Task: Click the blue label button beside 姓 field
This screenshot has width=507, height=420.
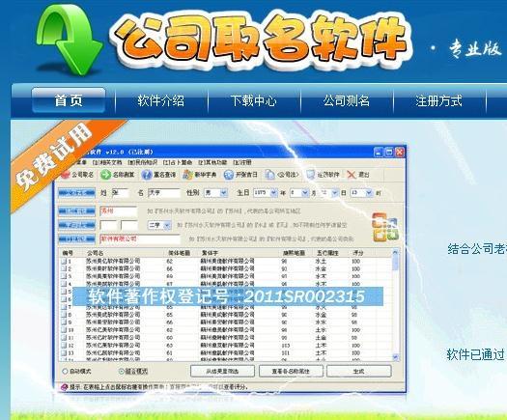Action: [76, 193]
